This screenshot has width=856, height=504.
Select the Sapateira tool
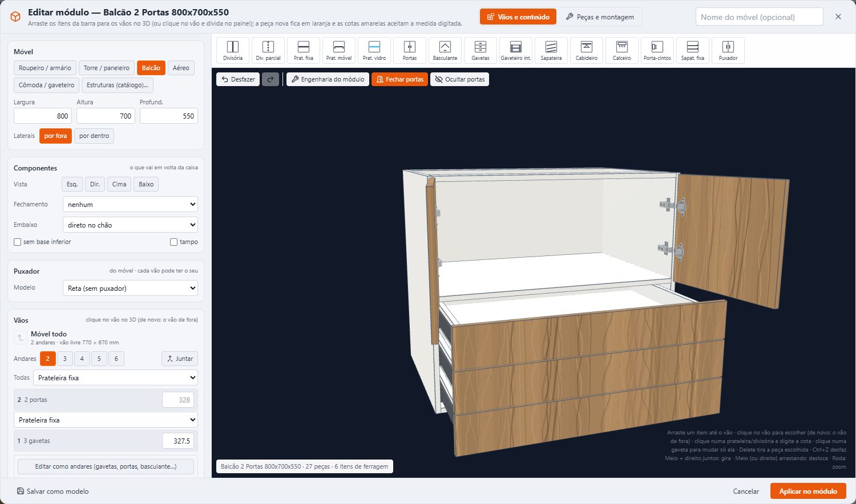point(551,51)
